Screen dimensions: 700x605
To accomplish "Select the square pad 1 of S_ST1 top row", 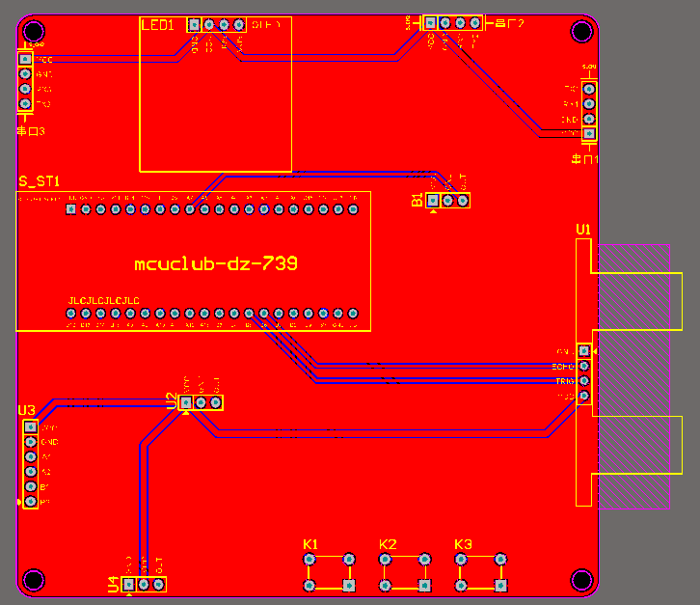I will 70,209.
